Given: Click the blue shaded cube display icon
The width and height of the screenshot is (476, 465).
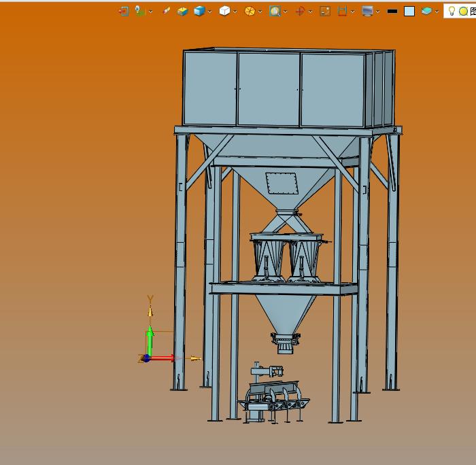Looking at the screenshot, I should 199,12.
